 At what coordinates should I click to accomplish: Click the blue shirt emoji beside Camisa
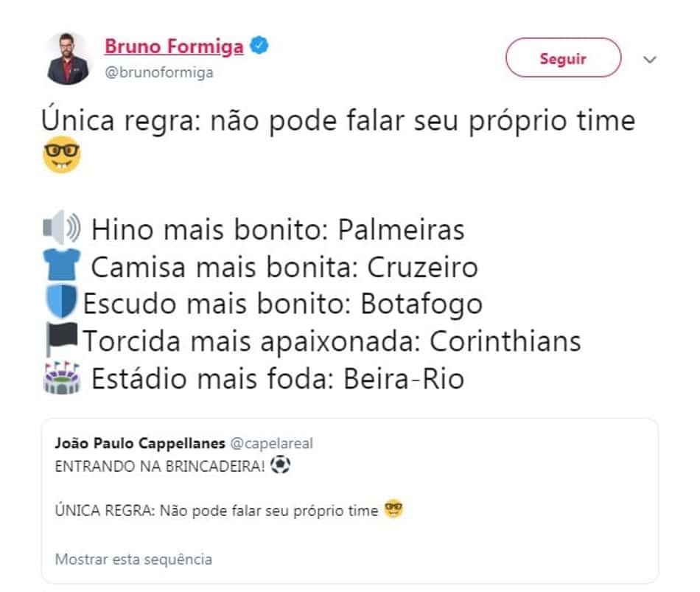point(62,265)
